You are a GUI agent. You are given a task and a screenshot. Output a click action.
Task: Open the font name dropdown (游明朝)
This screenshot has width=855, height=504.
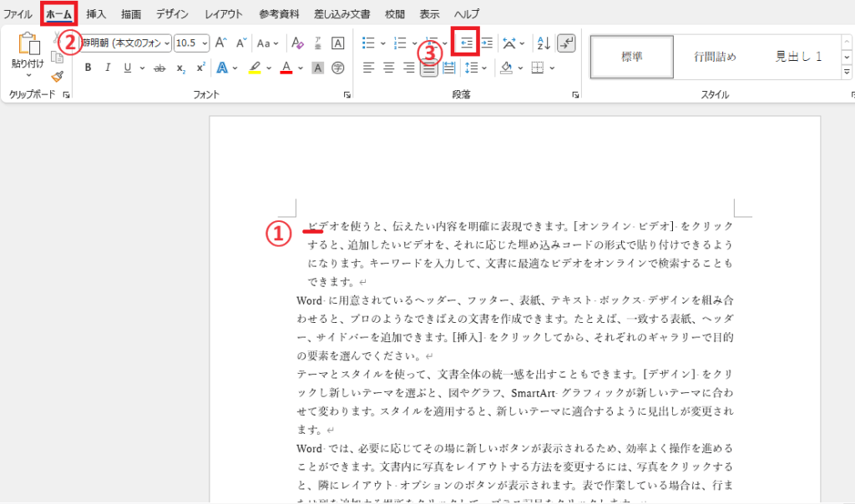pyautogui.click(x=167, y=43)
